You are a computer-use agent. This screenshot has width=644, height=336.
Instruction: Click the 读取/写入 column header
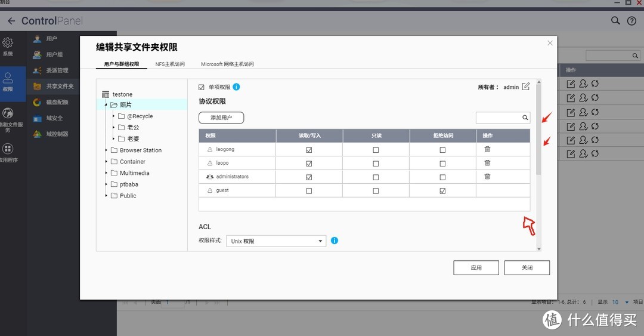pos(309,135)
